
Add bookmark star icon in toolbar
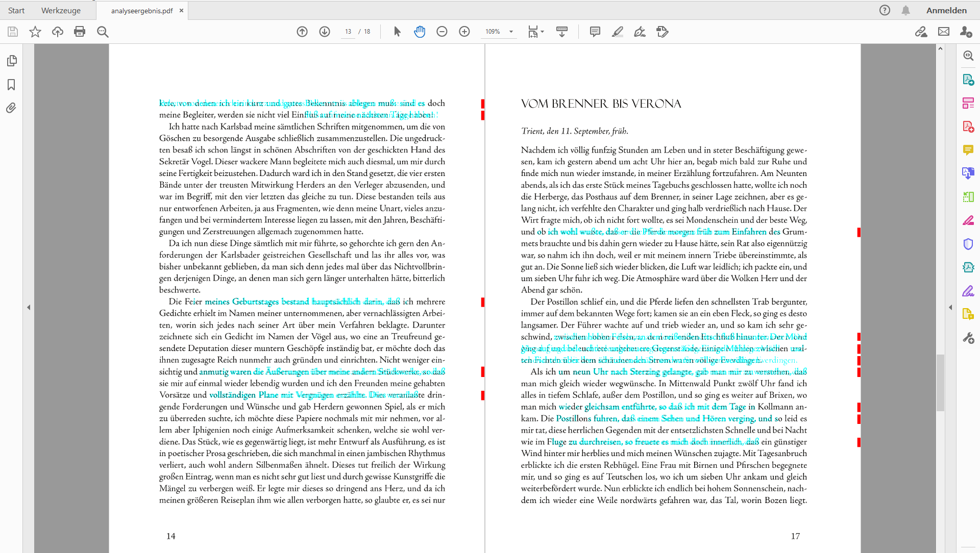[35, 32]
